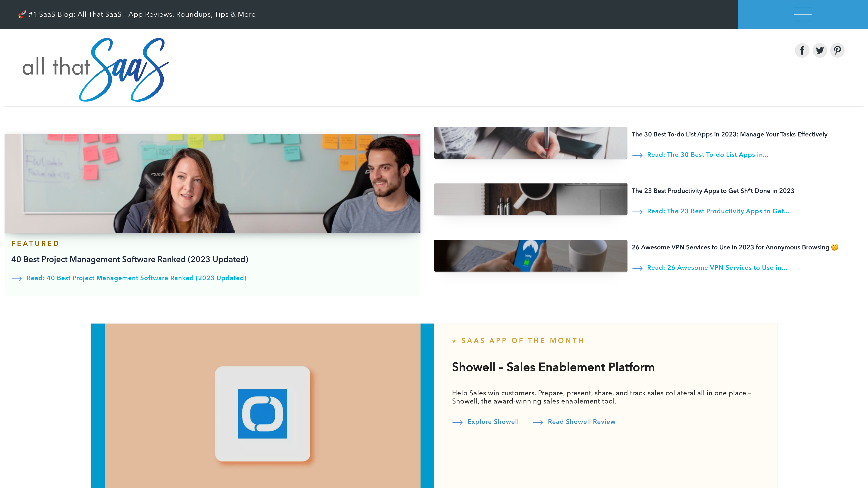Screen dimensions: 868x488
Task: Click the All That SaaS logo
Action: point(95,69)
